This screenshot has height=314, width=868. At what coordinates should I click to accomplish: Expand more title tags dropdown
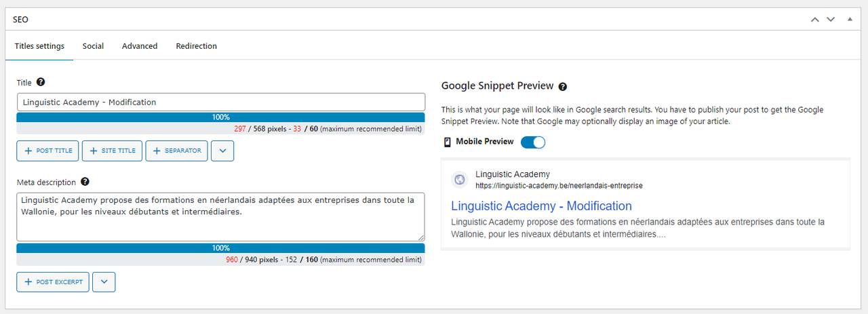[x=222, y=151]
